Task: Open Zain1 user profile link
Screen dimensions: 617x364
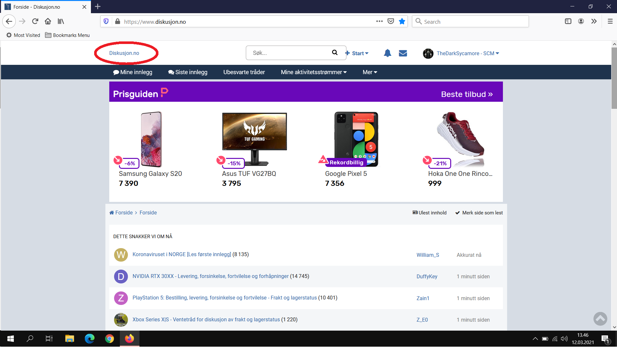Action: (x=423, y=298)
